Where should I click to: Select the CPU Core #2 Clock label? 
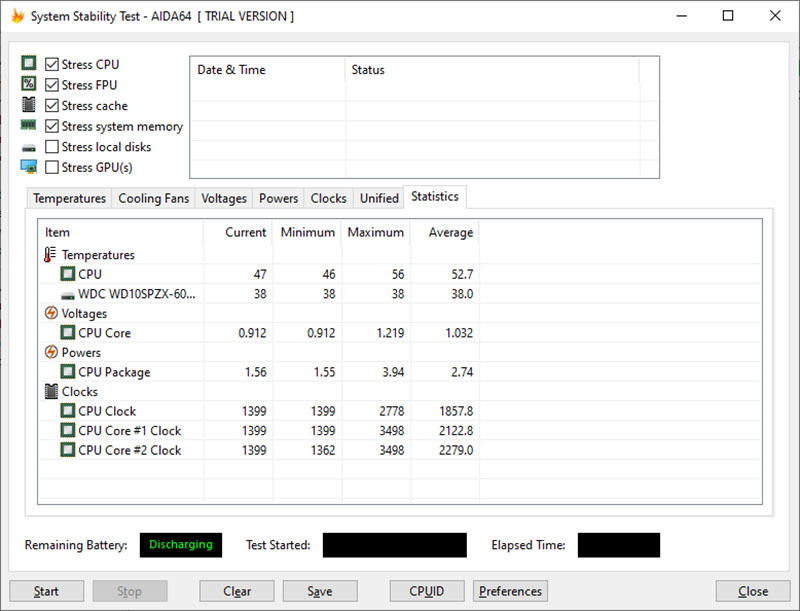(130, 450)
